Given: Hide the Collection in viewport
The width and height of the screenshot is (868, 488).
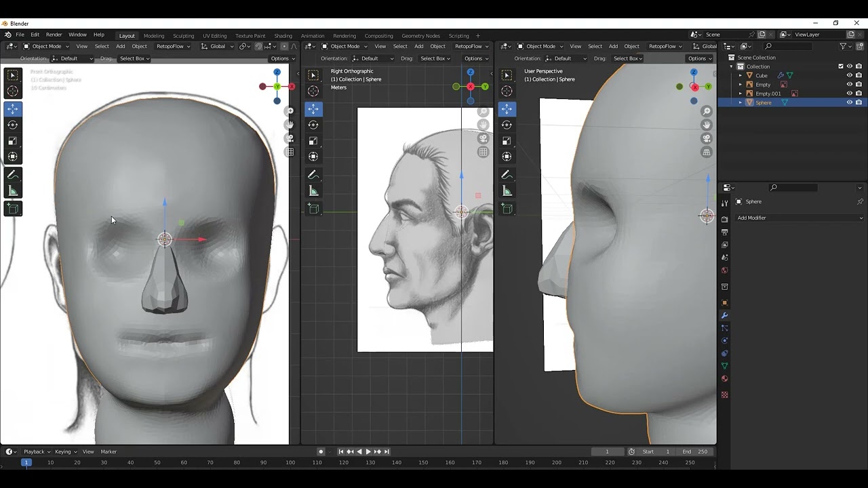Looking at the screenshot, I should click(x=849, y=66).
